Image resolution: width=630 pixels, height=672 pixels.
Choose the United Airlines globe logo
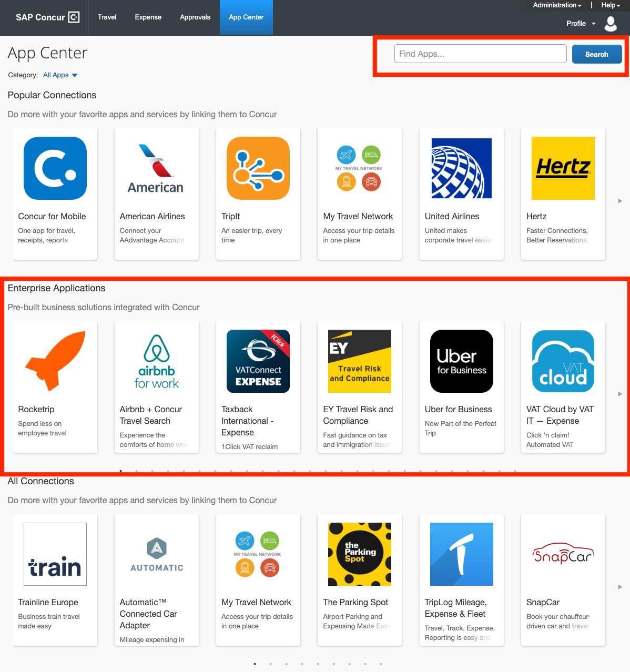(461, 168)
